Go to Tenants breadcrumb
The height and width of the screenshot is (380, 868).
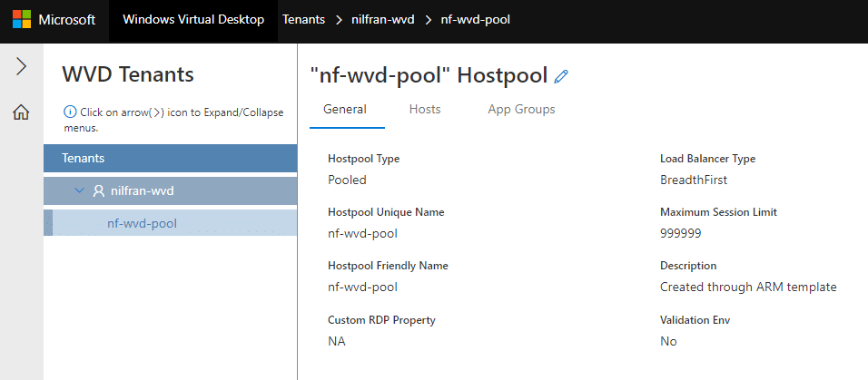303,20
